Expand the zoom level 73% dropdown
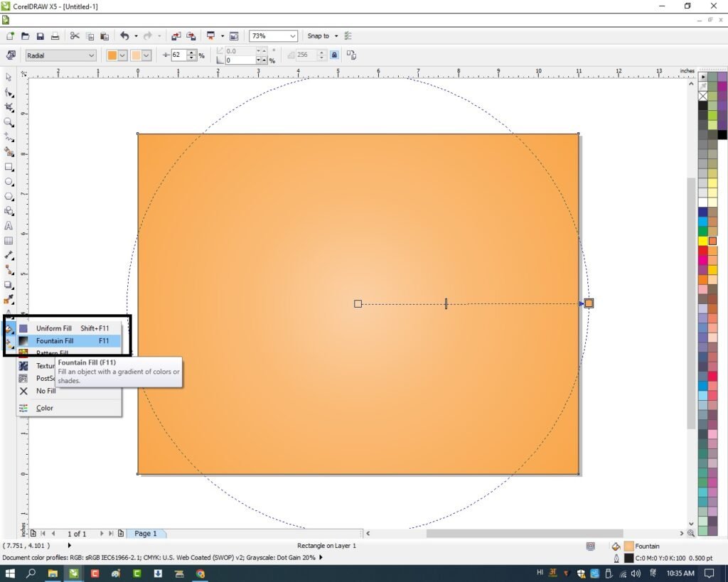Image resolution: width=728 pixels, height=582 pixels. coord(293,36)
